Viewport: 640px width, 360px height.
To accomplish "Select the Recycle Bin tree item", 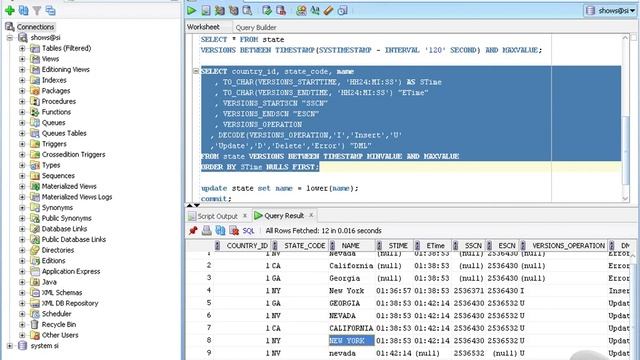I will (x=59, y=324).
